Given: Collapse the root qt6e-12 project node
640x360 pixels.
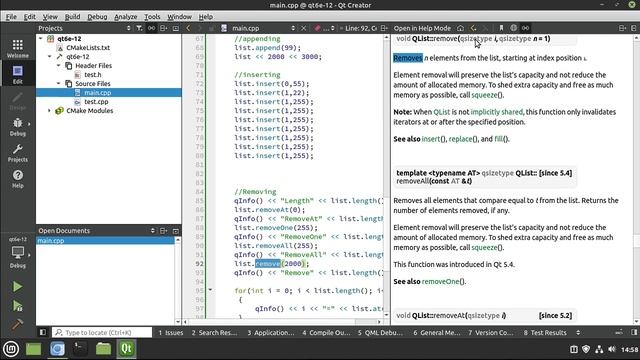Looking at the screenshot, I should [40, 38].
